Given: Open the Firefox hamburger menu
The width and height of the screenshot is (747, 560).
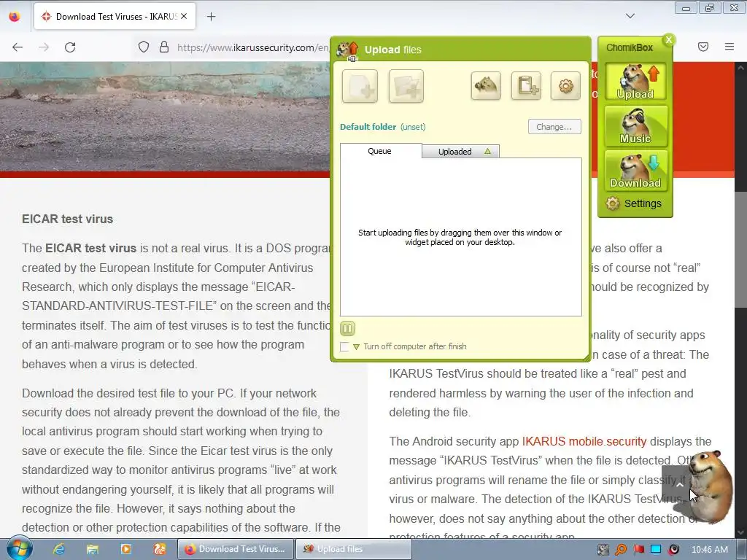Looking at the screenshot, I should tap(729, 47).
